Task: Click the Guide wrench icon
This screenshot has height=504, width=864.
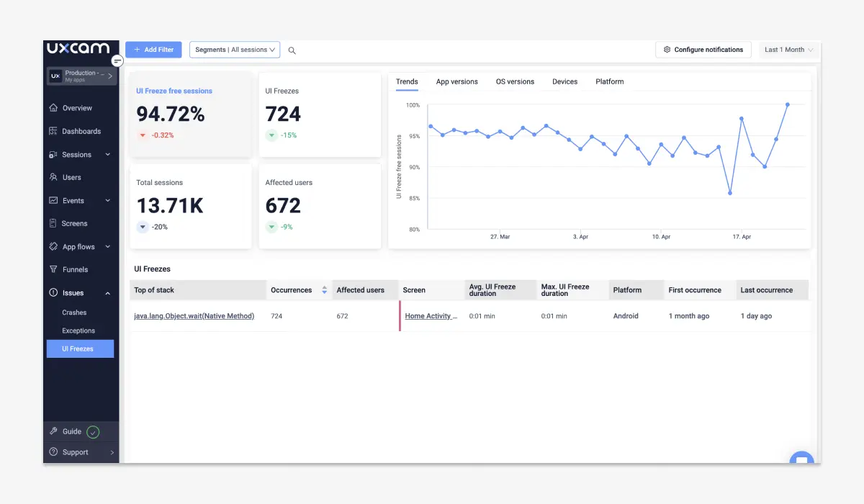Action: point(53,431)
